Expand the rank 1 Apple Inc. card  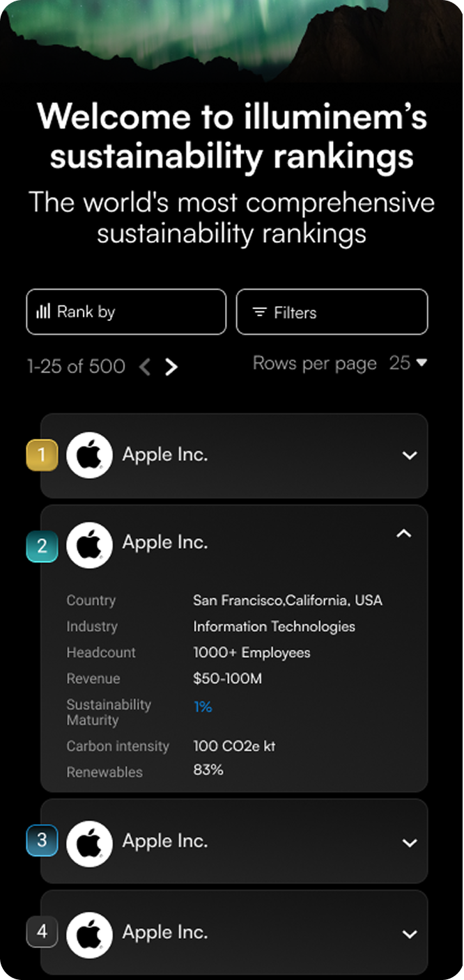click(x=410, y=456)
